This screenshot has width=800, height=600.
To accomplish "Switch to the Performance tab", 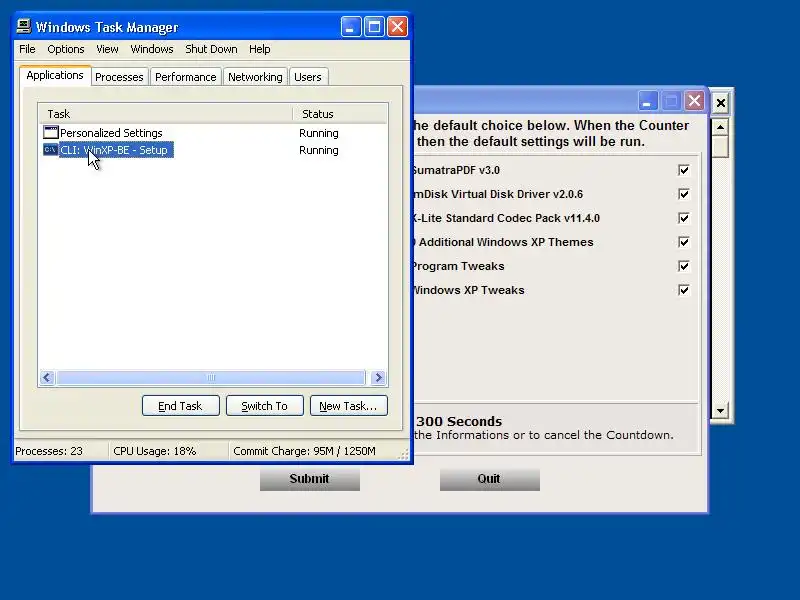I will 186,77.
